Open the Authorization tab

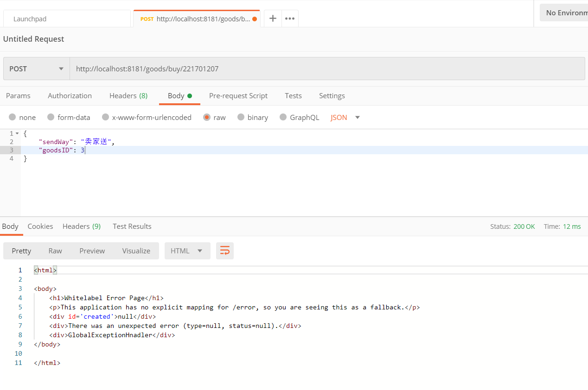pos(70,95)
